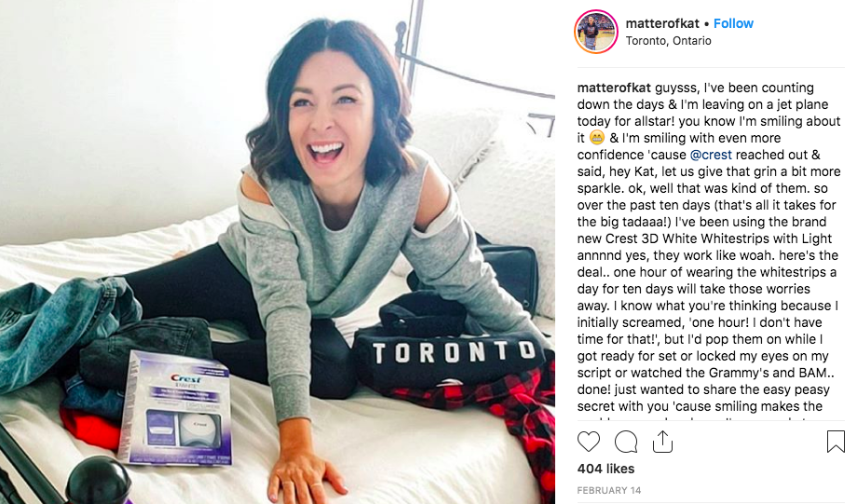This screenshot has width=857, height=504.
Task: Like the post with the heart icon
Action: tap(589, 442)
